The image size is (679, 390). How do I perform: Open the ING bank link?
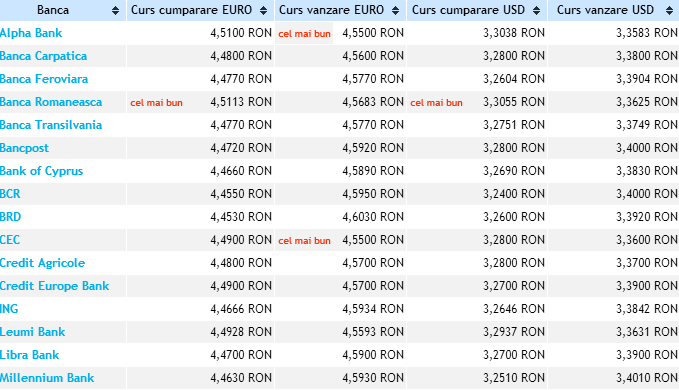click(9, 309)
